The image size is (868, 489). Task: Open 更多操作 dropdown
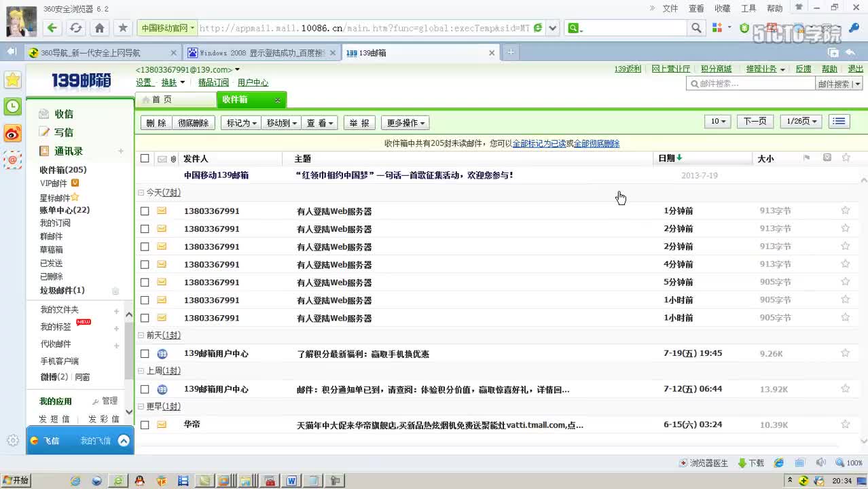click(x=405, y=123)
